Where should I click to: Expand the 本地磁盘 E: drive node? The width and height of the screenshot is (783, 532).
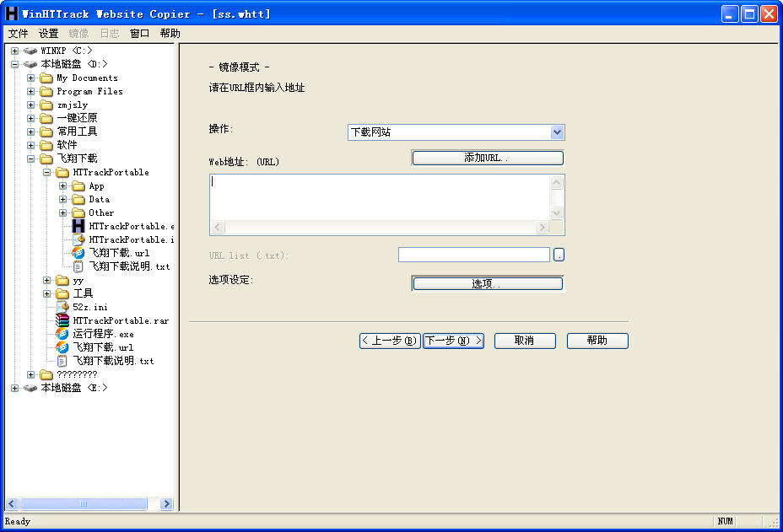click(x=15, y=388)
